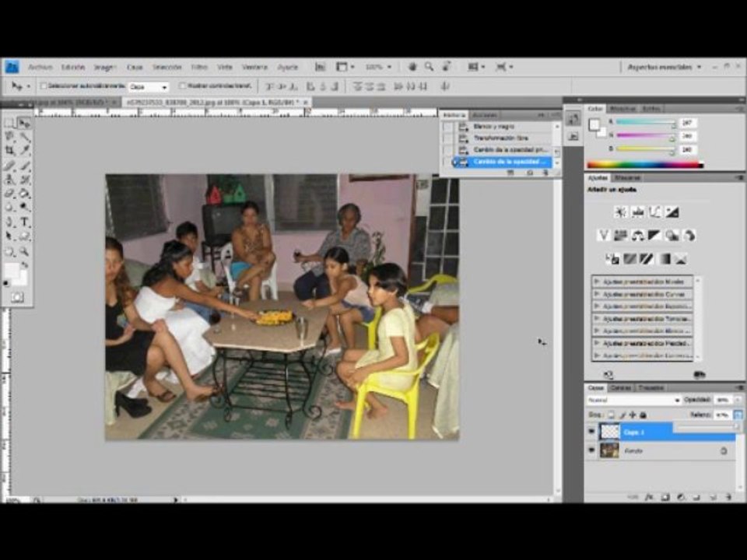Toggle lock image pixels brush icon
747x560 pixels.
click(622, 415)
